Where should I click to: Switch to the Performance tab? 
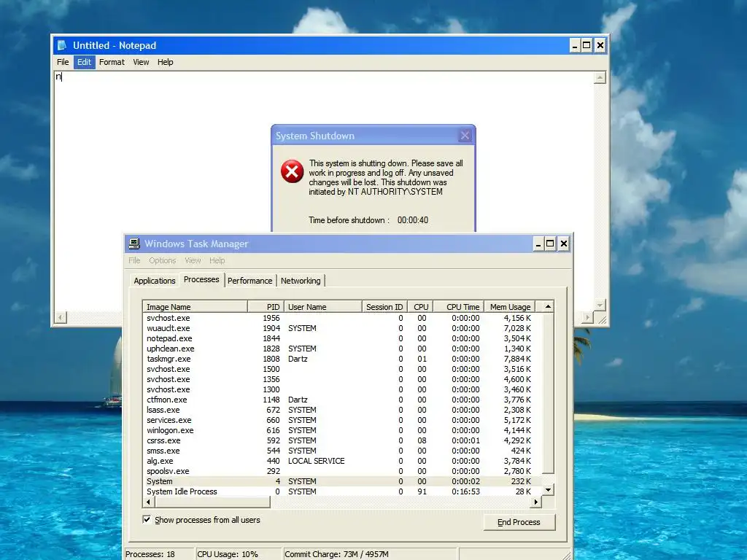249,281
